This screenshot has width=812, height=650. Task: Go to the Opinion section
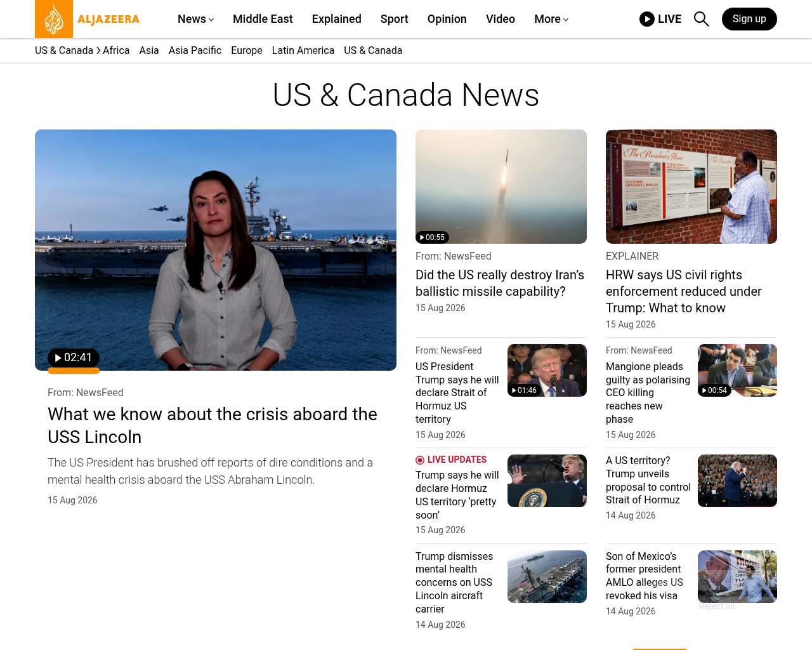click(x=447, y=19)
